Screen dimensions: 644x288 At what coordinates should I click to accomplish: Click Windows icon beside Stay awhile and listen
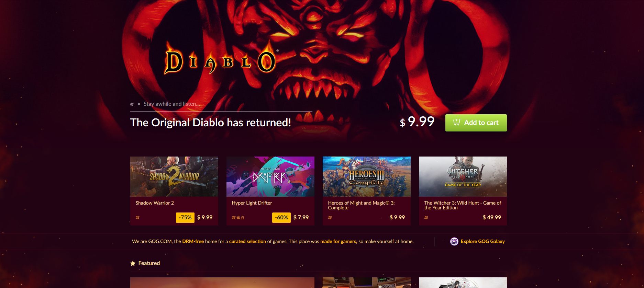coord(132,104)
